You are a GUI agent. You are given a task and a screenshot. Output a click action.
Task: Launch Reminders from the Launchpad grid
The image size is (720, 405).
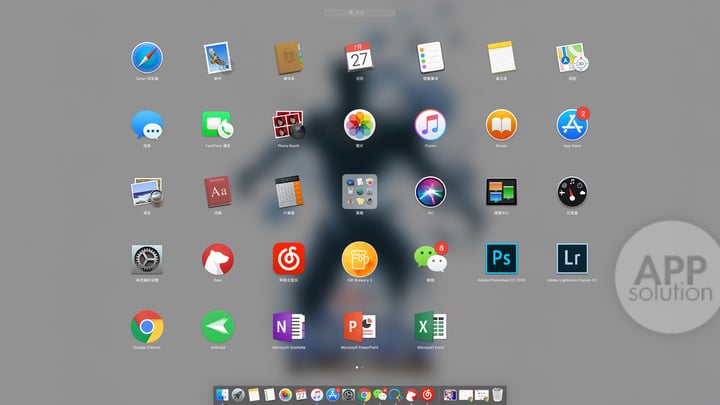(430, 58)
